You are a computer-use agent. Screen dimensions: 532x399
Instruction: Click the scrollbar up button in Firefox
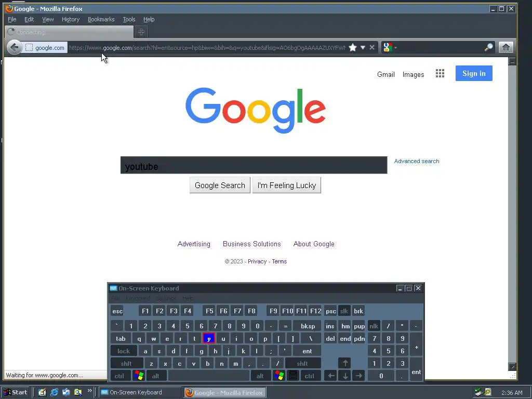(x=512, y=61)
